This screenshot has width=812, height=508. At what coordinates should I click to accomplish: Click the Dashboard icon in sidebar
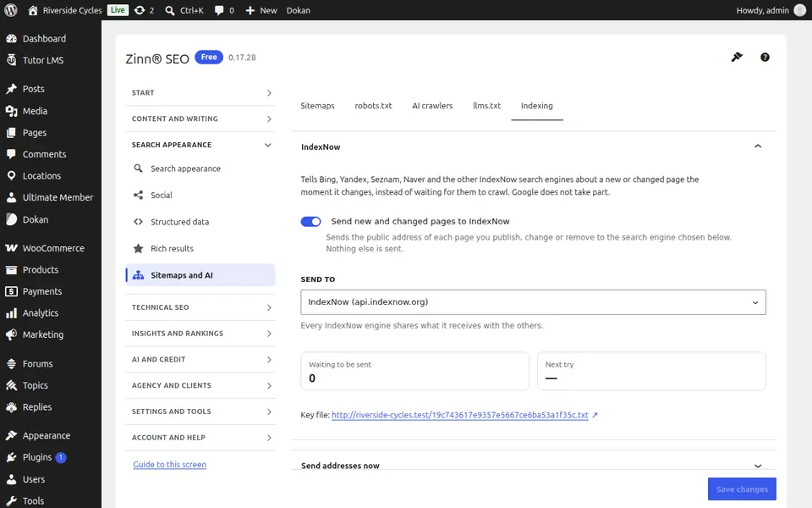11,38
